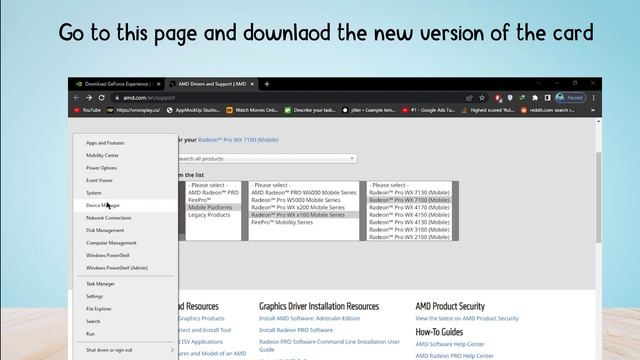Open Power Options from the context menu

[126, 168]
